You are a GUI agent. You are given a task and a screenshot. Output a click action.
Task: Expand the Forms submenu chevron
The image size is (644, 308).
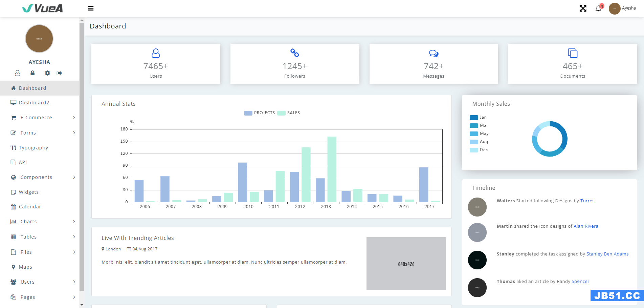pos(74,133)
